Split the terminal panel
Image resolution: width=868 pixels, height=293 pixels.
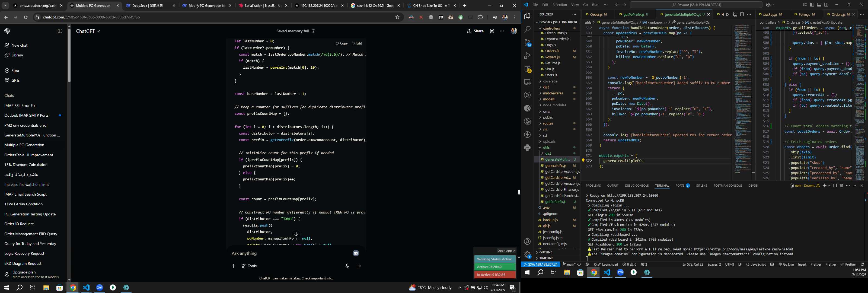coord(835,186)
